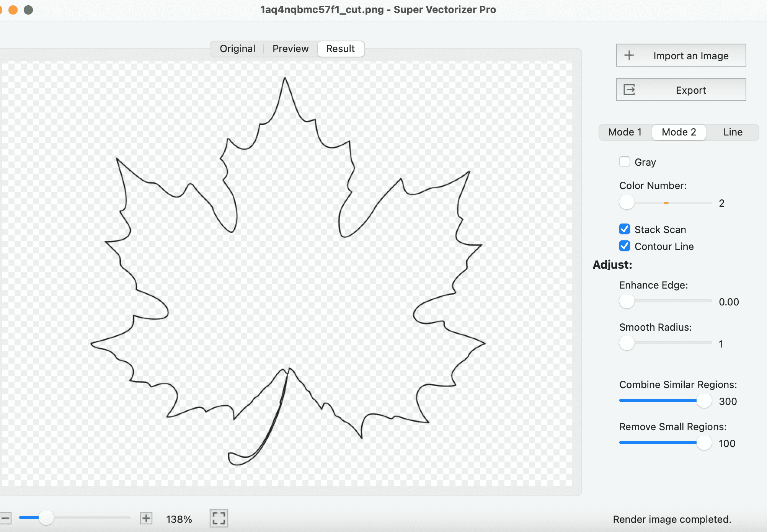Viewport: 767px width, 532px height.
Task: Click the gray fullscreen window button
Action: click(28, 10)
